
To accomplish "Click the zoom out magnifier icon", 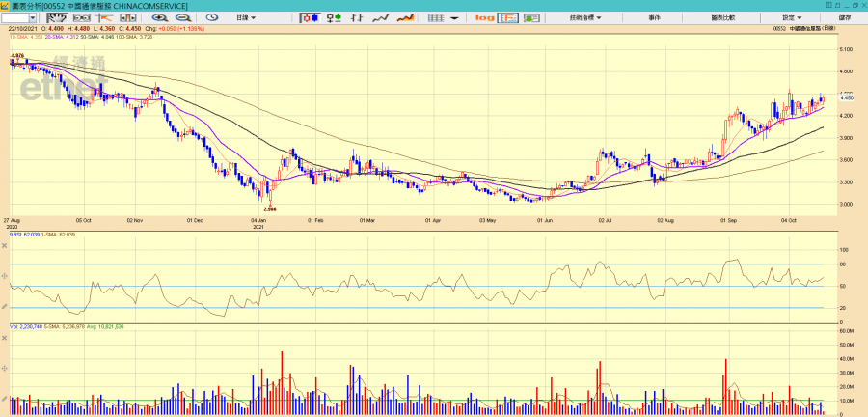I will click(181, 17).
